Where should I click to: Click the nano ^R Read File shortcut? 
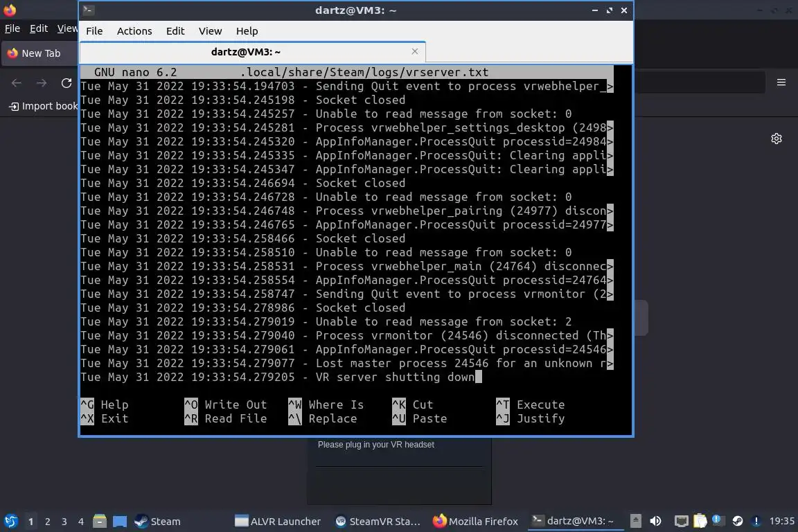(225, 418)
